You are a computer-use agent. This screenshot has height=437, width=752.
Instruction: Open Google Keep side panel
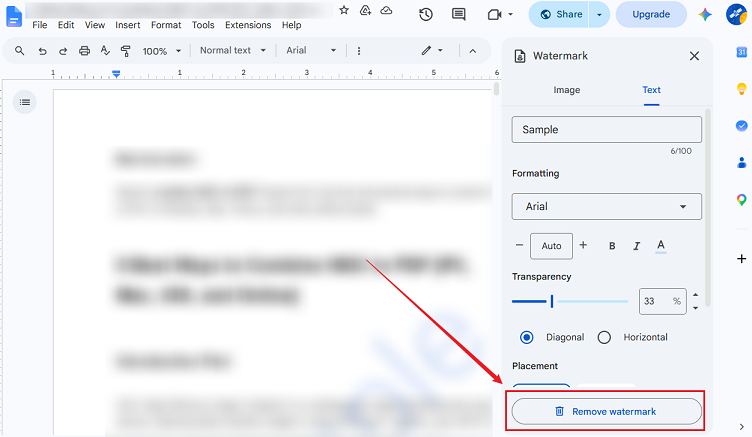pos(741,89)
